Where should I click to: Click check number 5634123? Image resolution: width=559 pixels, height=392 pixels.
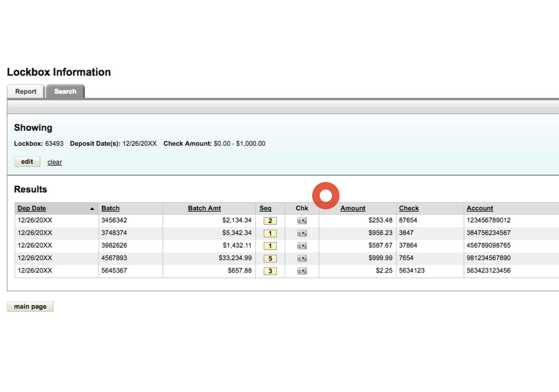click(412, 270)
